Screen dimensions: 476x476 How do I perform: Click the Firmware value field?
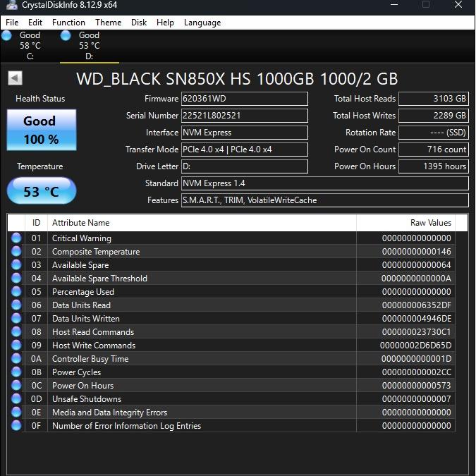coord(245,99)
